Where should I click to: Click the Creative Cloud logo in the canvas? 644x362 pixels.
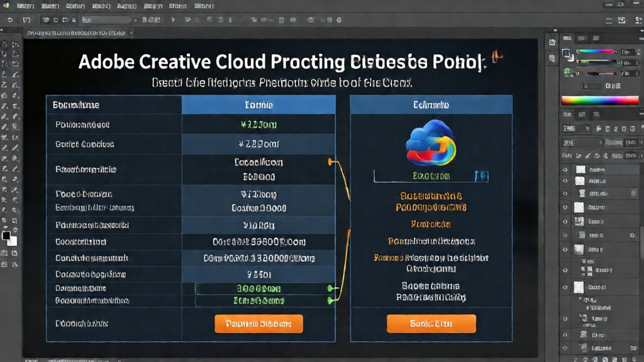coord(431,145)
